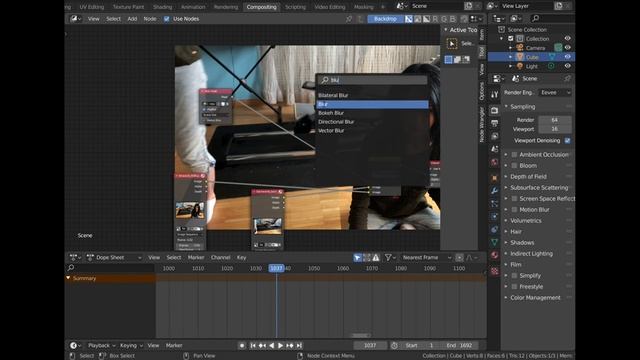
Task: Open the Tool properties tab icon
Action: (x=495, y=95)
